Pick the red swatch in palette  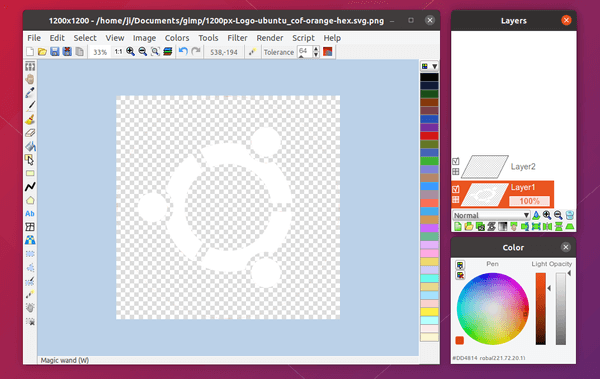pyautogui.click(x=429, y=136)
